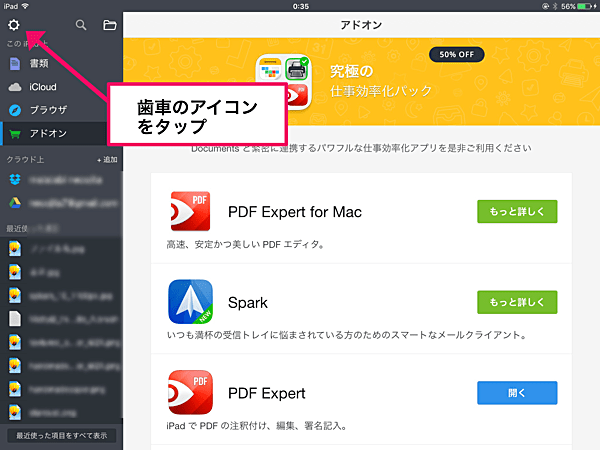Screen dimensions: 600x450
Task: Tap the PDF Expert title text
Action: click(x=267, y=393)
